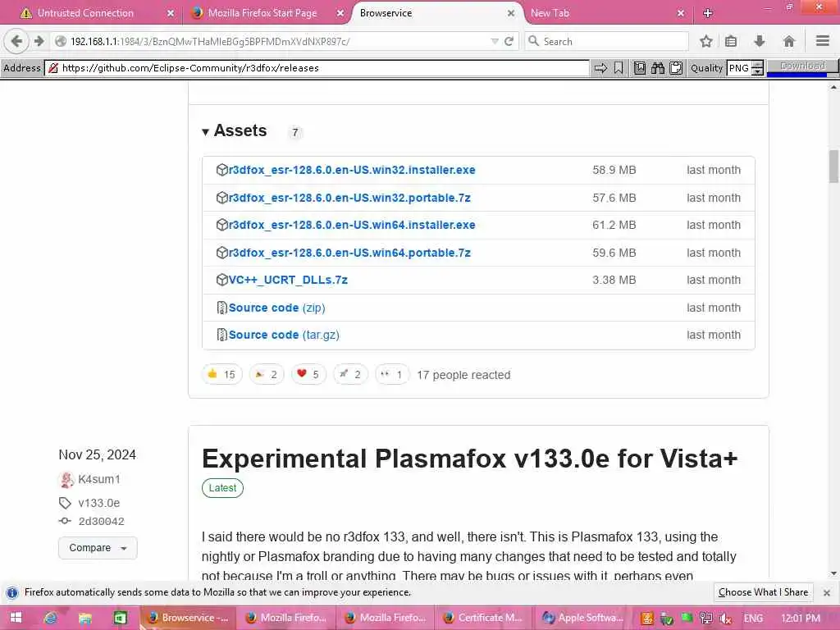Click the Browservice Go arrow icon
The width and height of the screenshot is (840, 630).
600,68
